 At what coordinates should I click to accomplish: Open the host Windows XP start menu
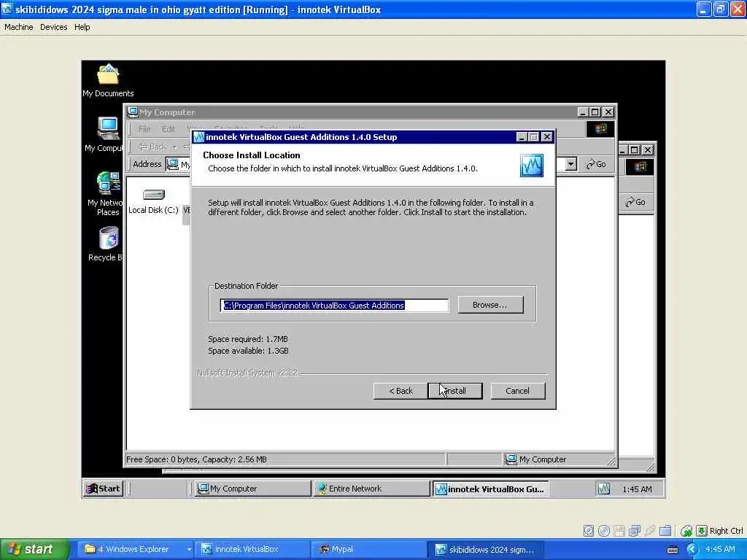point(34,550)
